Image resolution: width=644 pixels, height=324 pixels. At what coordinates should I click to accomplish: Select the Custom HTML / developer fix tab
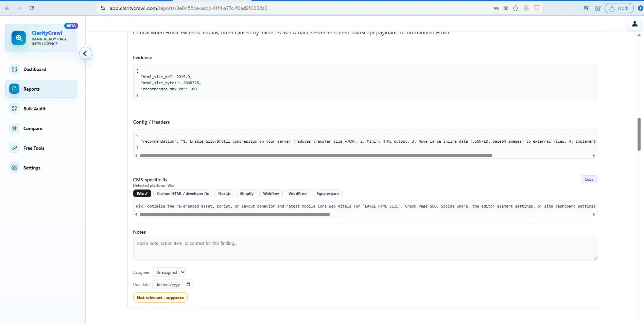click(183, 194)
